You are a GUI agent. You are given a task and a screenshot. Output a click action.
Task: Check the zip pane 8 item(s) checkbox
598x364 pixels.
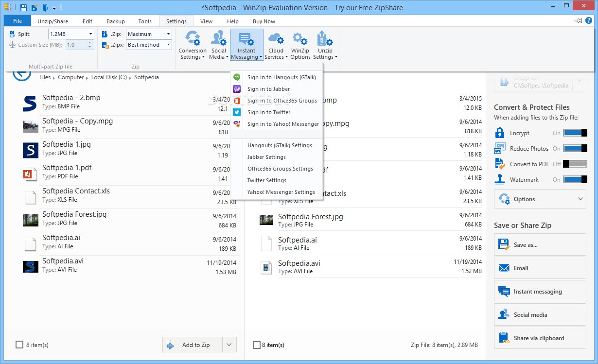256,345
